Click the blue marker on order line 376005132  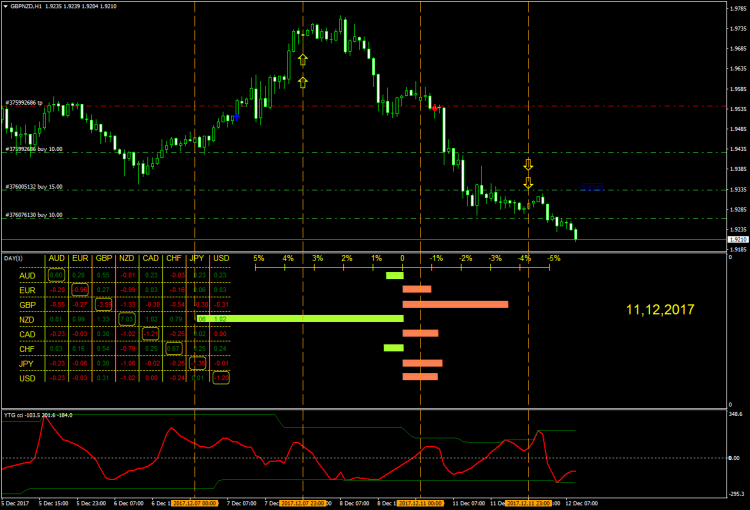tap(591, 187)
